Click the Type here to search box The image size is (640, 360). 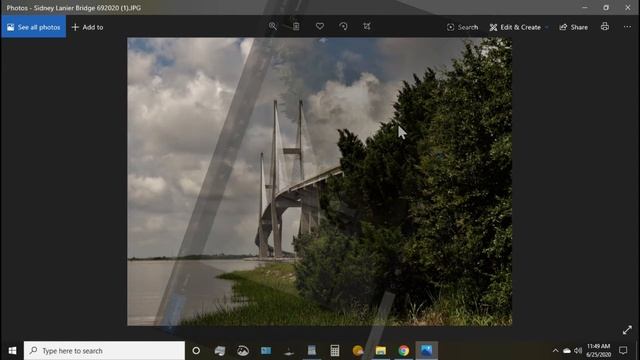(104, 351)
